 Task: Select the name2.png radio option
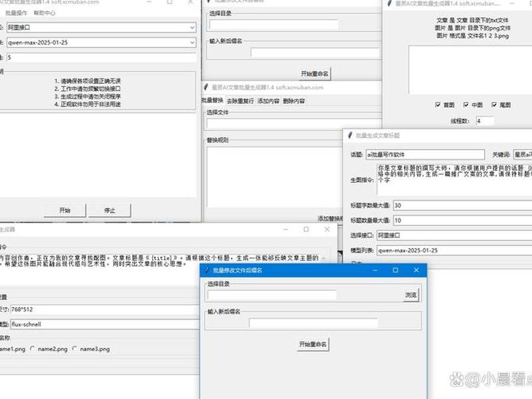pyautogui.click(x=33, y=348)
